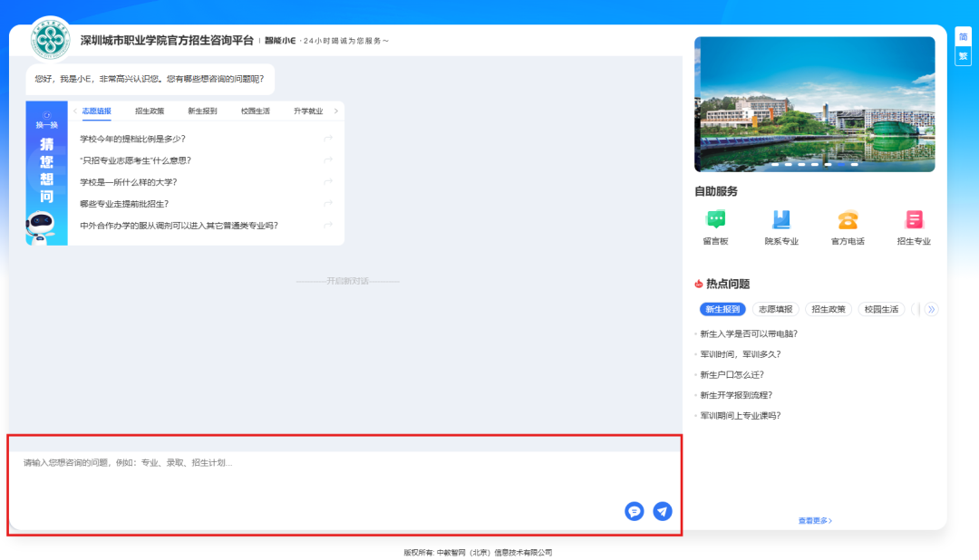The image size is (979, 560).
Task: Expand hot-question categories with double-chevron arrow
Action: 930,309
